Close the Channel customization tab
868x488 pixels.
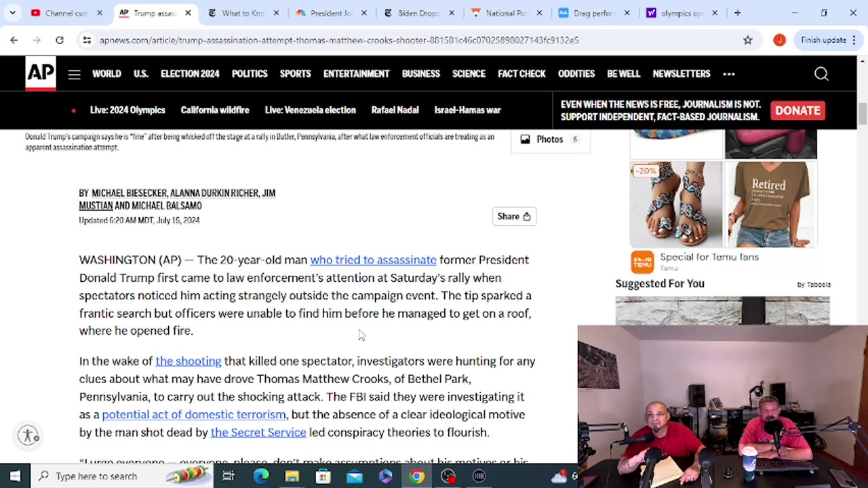click(x=100, y=13)
